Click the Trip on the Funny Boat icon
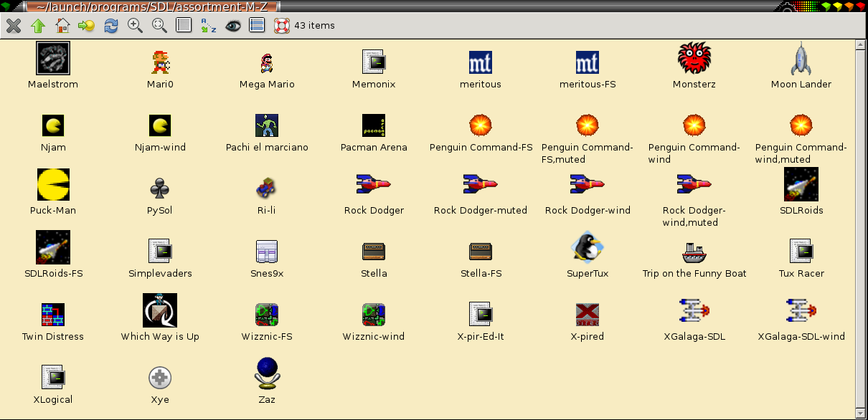 (x=694, y=252)
